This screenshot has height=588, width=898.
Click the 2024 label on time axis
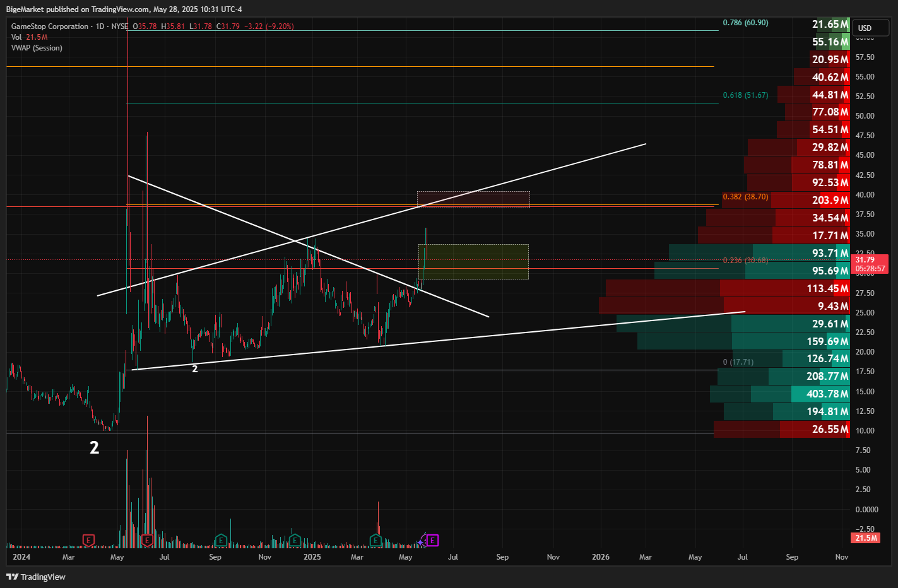click(x=21, y=557)
